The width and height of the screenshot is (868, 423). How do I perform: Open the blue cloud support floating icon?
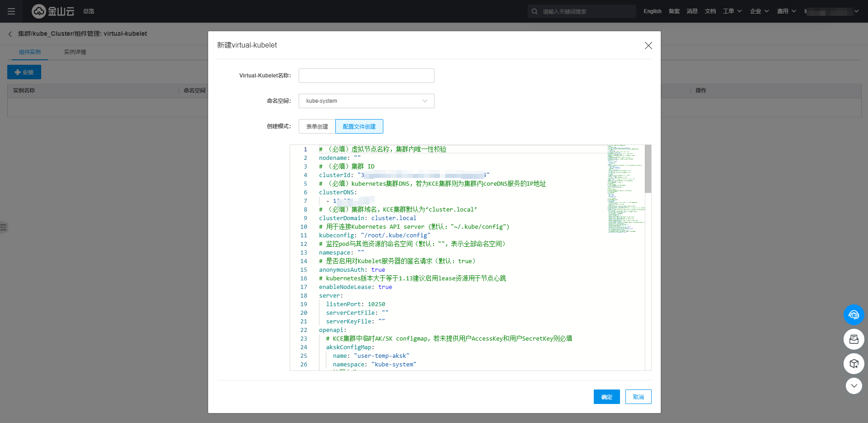tap(854, 315)
